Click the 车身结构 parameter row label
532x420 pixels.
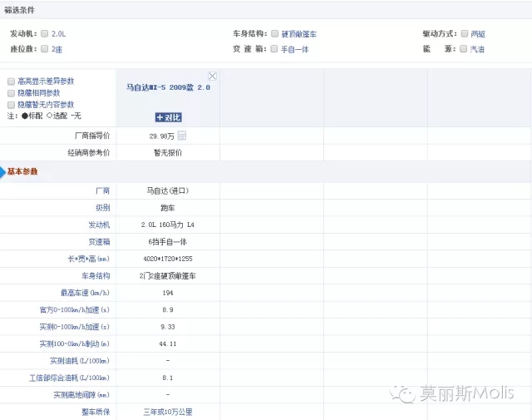tap(96, 275)
